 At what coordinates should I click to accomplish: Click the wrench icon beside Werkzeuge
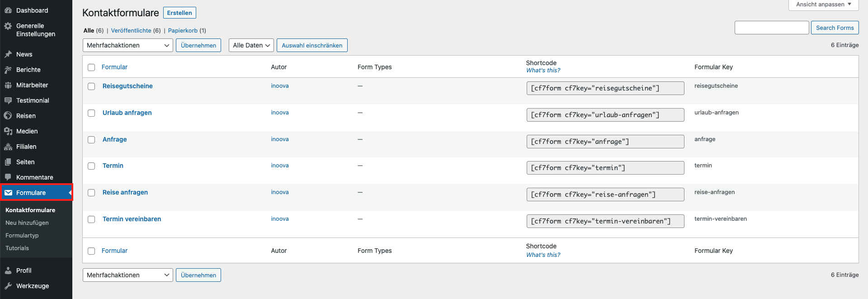pyautogui.click(x=8, y=286)
